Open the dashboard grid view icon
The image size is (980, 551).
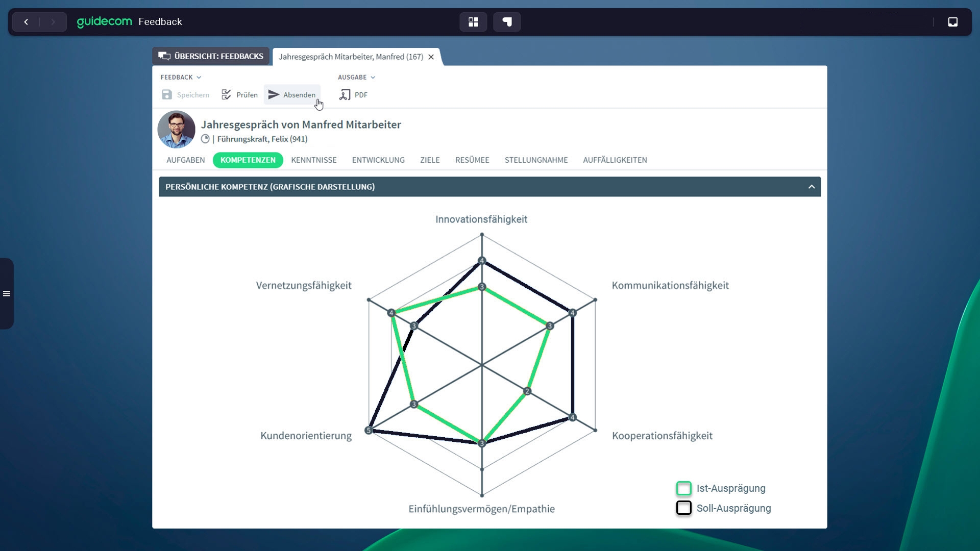(x=473, y=22)
